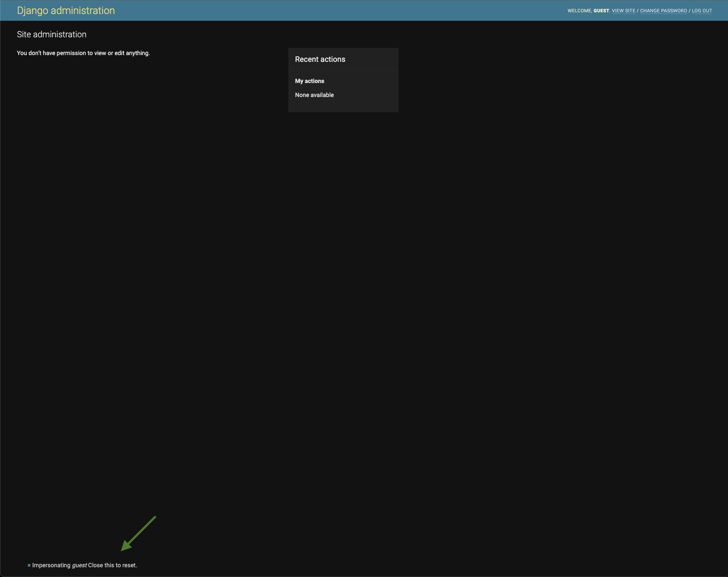Open the Change Password link
This screenshot has width=728, height=577.
point(663,11)
